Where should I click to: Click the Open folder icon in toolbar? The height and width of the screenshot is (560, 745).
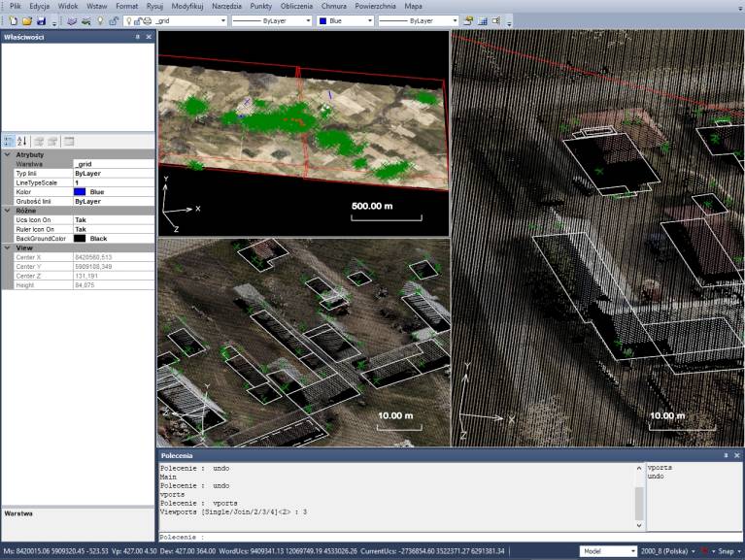tap(26, 20)
